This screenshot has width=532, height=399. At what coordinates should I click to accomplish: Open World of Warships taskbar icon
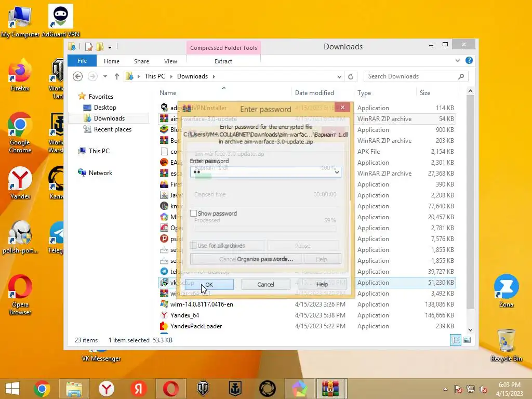(235, 389)
